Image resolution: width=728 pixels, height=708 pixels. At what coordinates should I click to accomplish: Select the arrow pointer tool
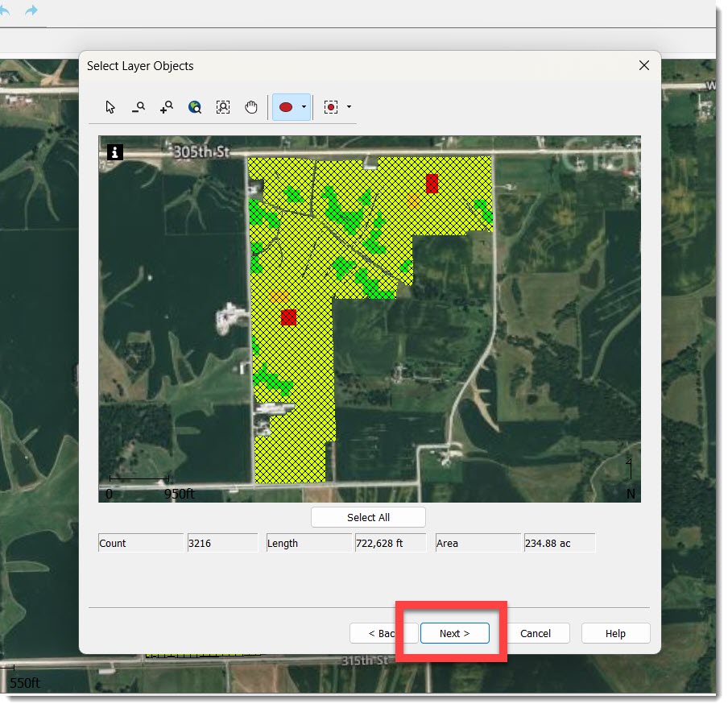pyautogui.click(x=111, y=107)
